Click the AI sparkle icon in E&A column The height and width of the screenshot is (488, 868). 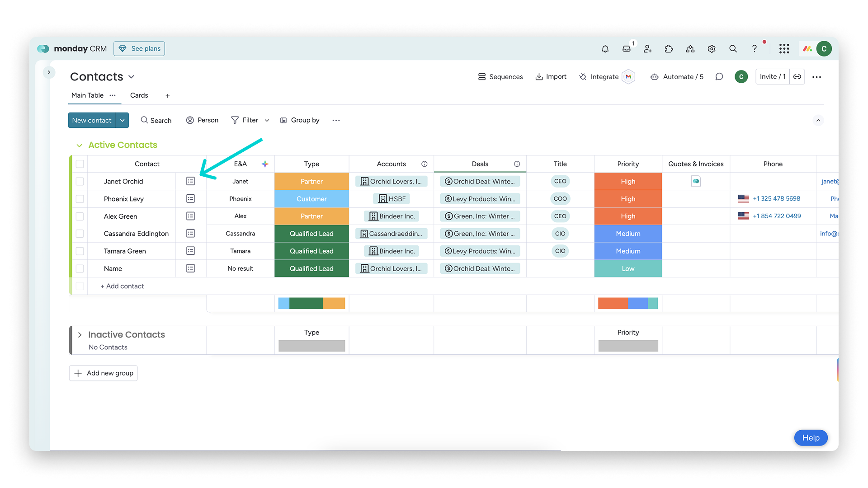click(265, 164)
